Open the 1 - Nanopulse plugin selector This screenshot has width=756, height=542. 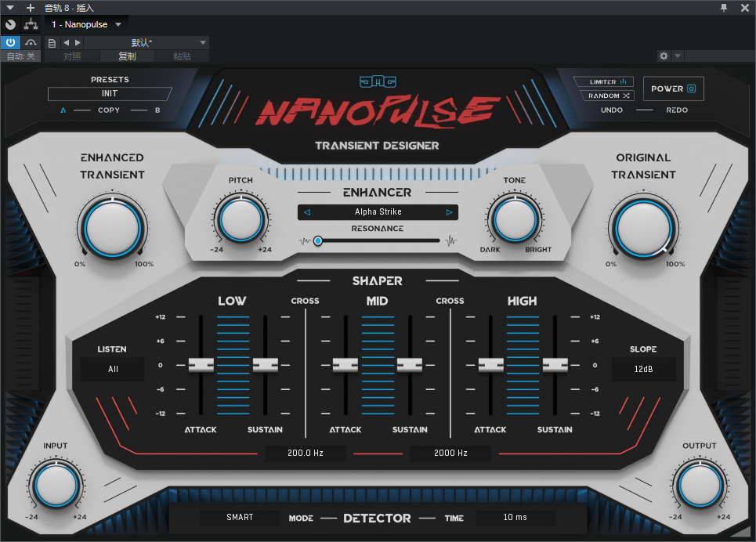(86, 24)
